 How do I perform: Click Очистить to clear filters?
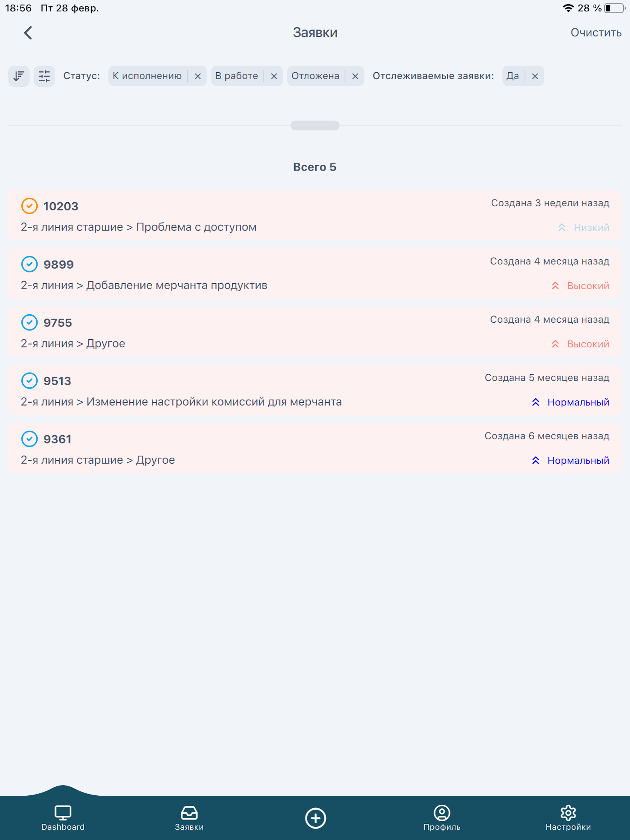point(596,33)
